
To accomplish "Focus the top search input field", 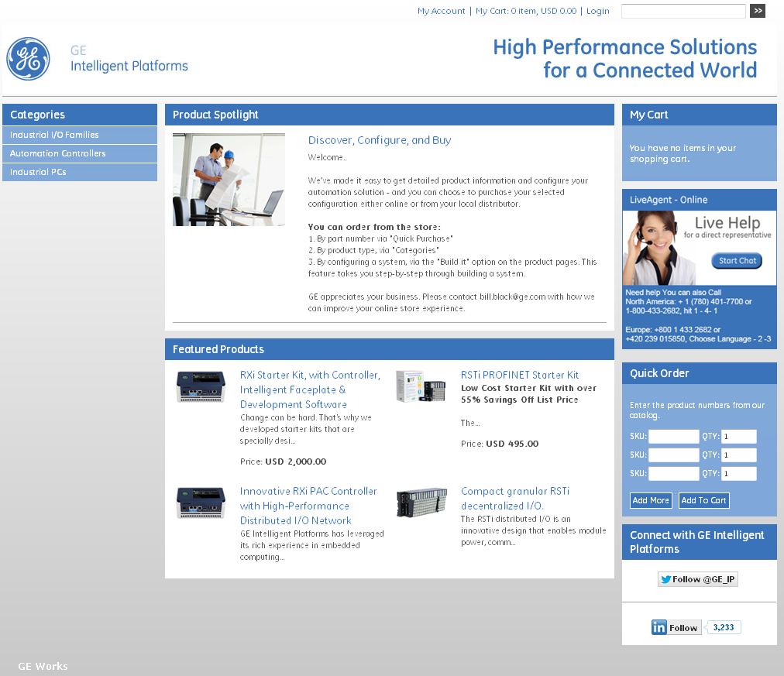I will [x=683, y=11].
